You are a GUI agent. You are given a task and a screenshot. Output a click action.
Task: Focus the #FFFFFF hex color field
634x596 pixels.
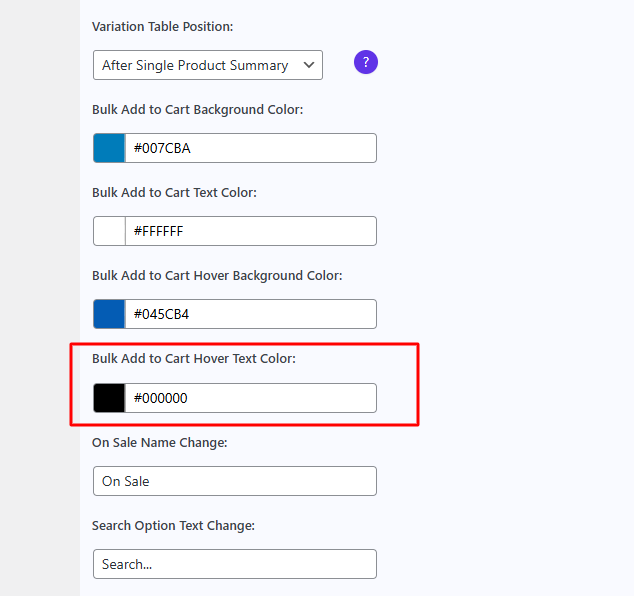(250, 231)
